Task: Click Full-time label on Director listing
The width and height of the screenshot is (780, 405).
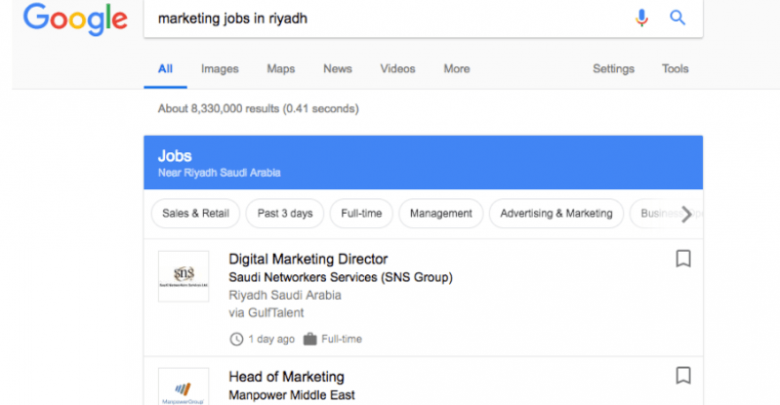Action: pos(341,339)
